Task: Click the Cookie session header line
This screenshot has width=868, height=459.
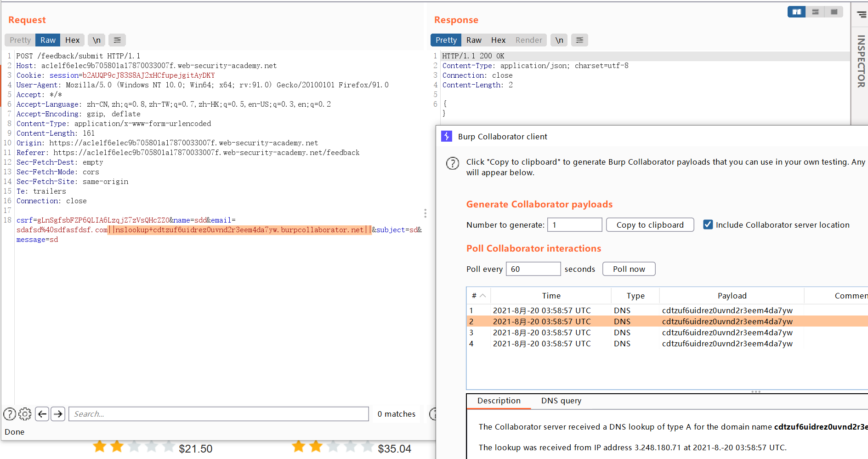Action: pos(116,75)
